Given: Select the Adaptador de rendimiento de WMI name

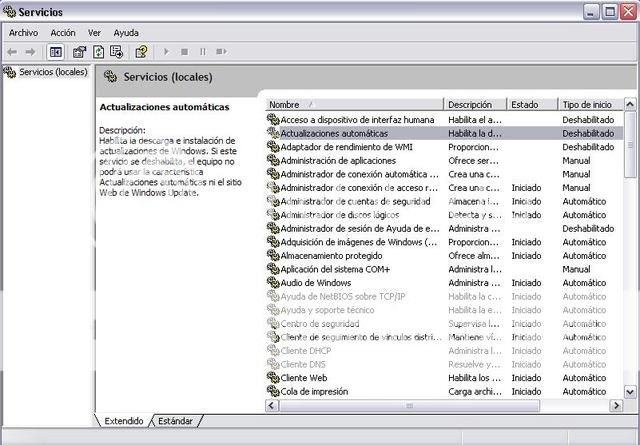Looking at the screenshot, I should click(x=346, y=147).
